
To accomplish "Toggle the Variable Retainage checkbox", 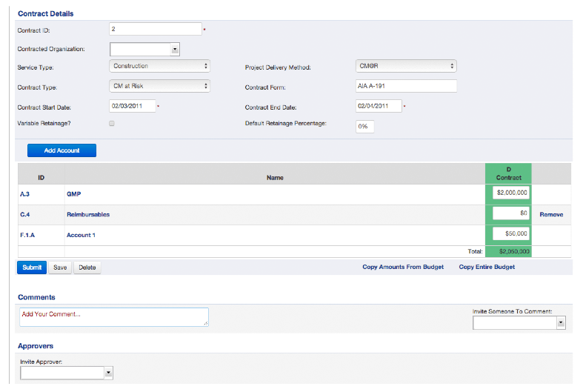I will (112, 124).
